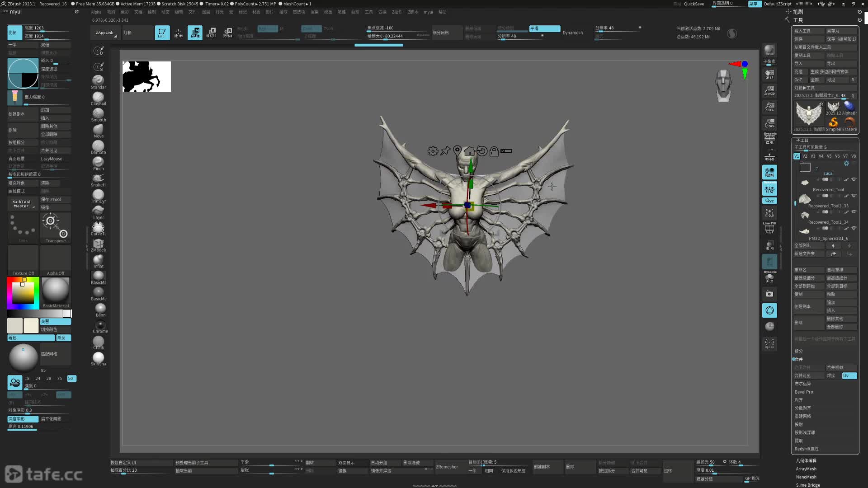Image resolution: width=868 pixels, height=488 pixels.
Task: Click the gizmo lock icon above the model
Action: click(x=494, y=151)
